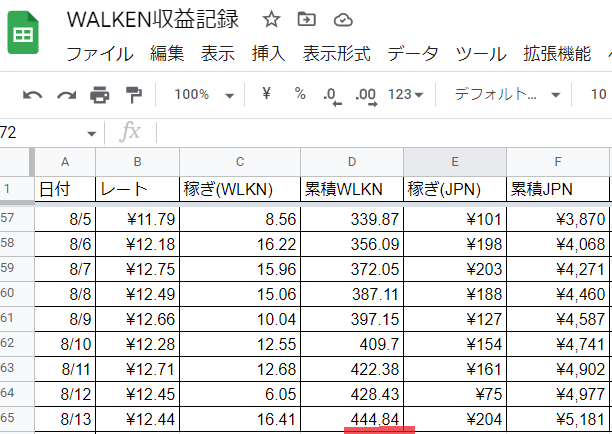Open the デフォルト font dropdown
This screenshot has width=612, height=434.
pyautogui.click(x=507, y=94)
